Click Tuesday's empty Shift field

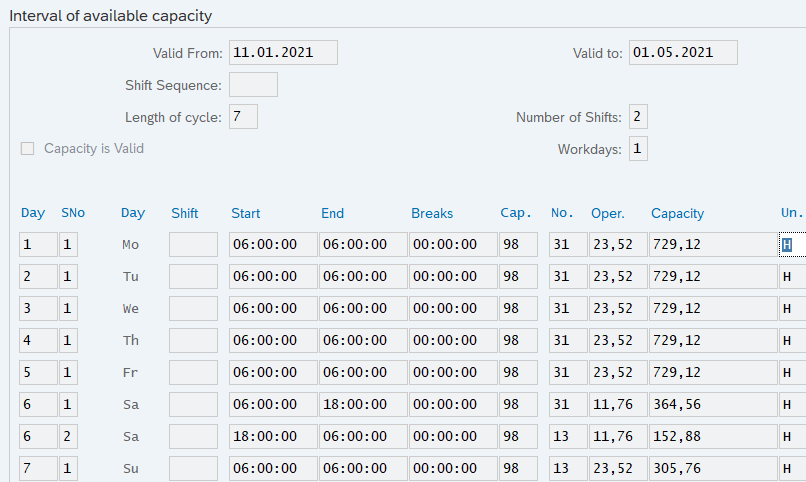click(x=193, y=277)
